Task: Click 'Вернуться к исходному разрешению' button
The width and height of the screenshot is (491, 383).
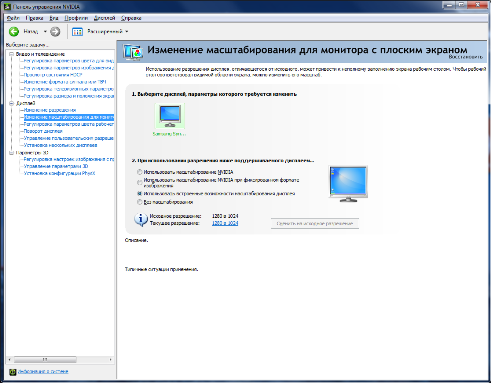Action: click(315, 223)
